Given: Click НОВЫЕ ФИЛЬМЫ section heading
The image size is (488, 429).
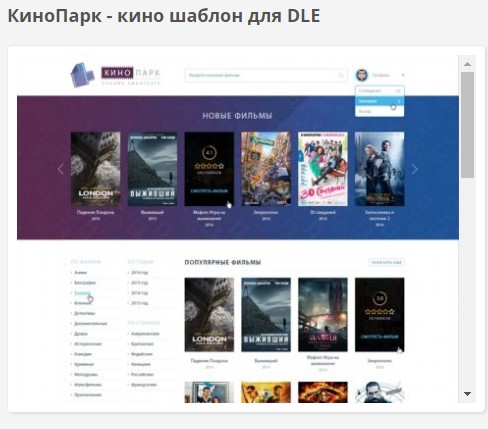Looking at the screenshot, I should coord(237,116).
